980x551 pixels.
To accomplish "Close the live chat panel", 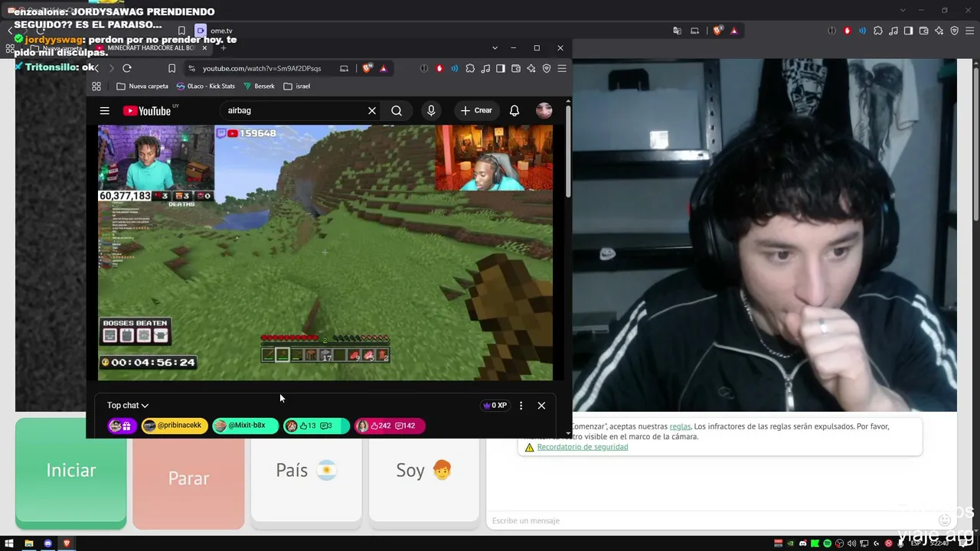I will pyautogui.click(x=541, y=406).
